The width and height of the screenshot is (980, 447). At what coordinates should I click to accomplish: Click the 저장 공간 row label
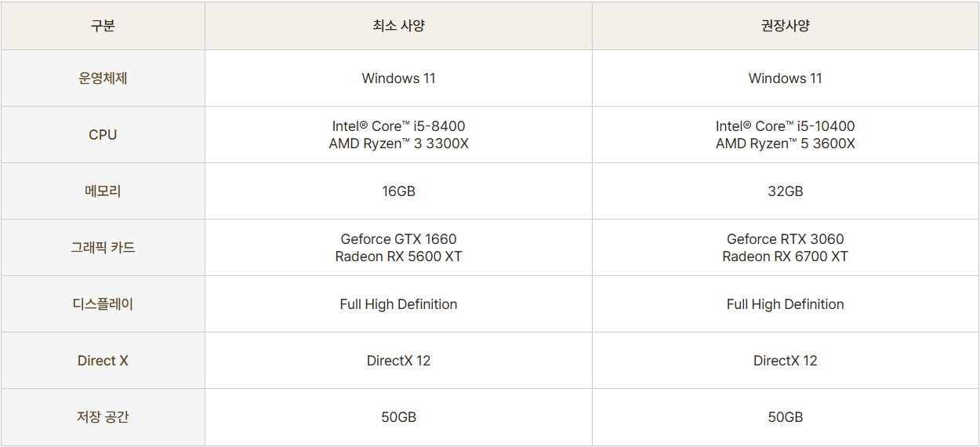[x=103, y=417]
